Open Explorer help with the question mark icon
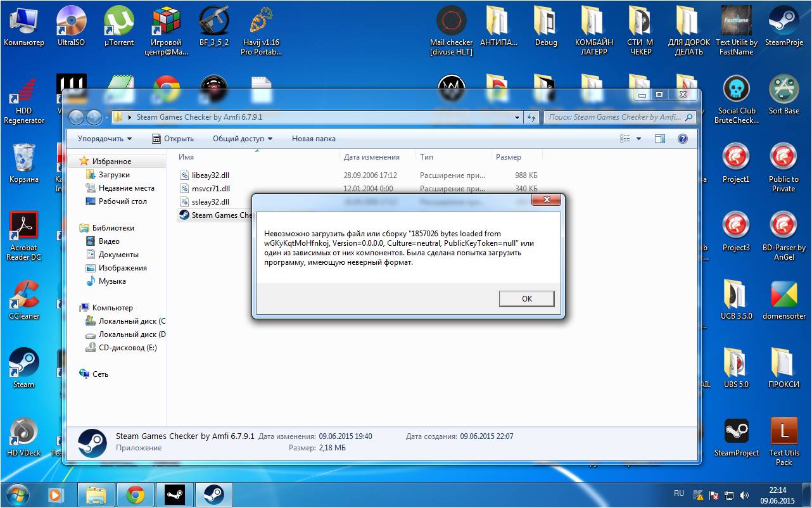This screenshot has height=508, width=812. click(683, 139)
